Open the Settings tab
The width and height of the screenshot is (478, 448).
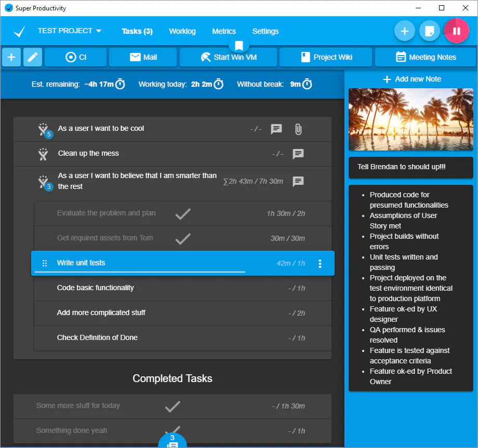265,31
